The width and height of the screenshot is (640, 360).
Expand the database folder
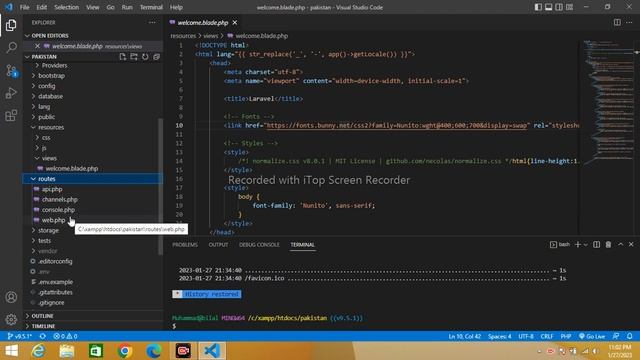[x=51, y=96]
